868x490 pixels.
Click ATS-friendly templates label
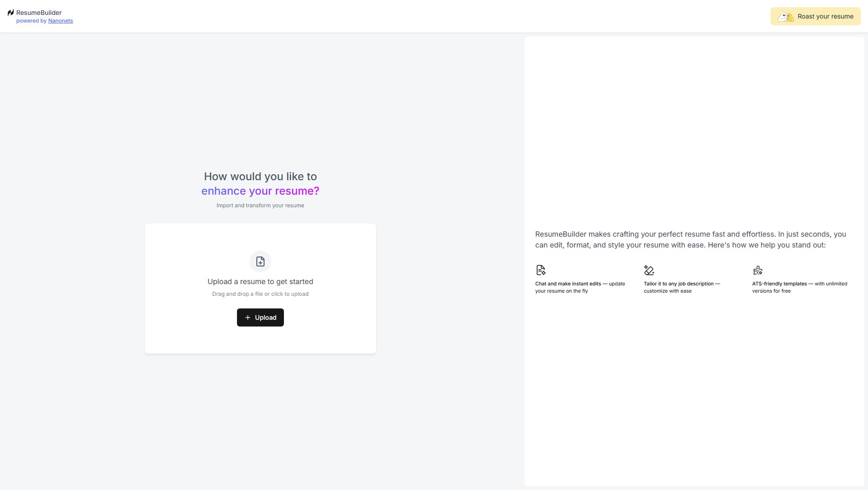click(x=799, y=287)
